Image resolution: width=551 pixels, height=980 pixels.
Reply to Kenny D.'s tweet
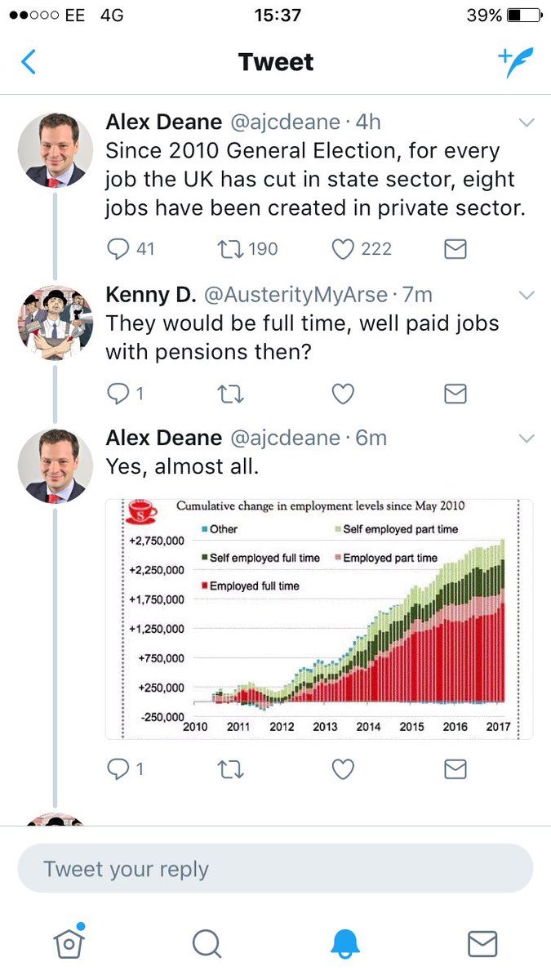[119, 394]
